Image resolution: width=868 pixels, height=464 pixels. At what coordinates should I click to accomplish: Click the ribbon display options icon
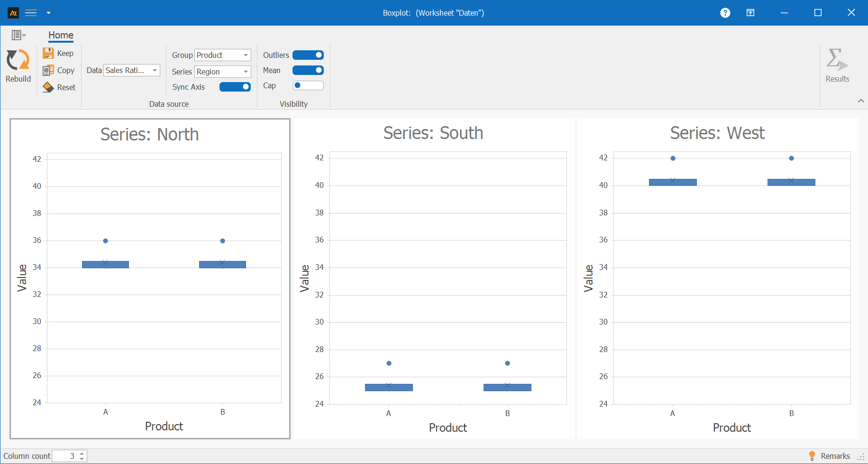point(750,13)
